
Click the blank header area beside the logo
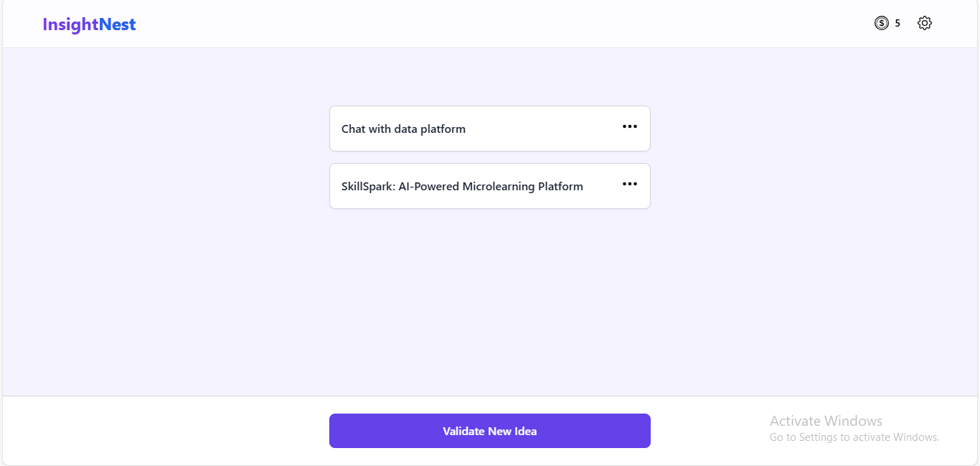point(466,24)
